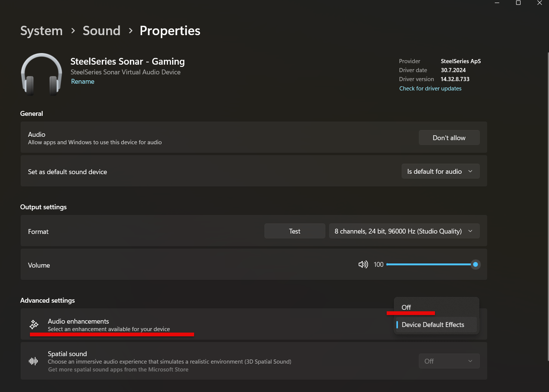Click the Properties breadcrumb title

(170, 31)
